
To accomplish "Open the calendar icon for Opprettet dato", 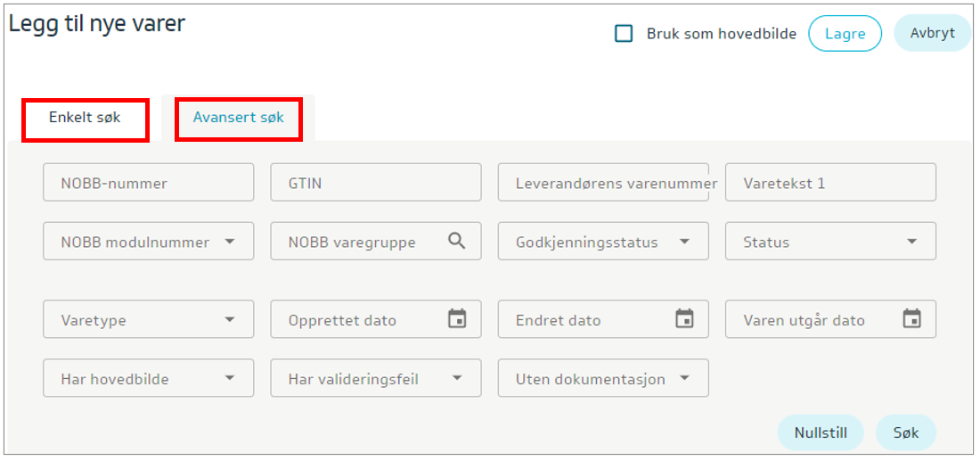I will (456, 319).
